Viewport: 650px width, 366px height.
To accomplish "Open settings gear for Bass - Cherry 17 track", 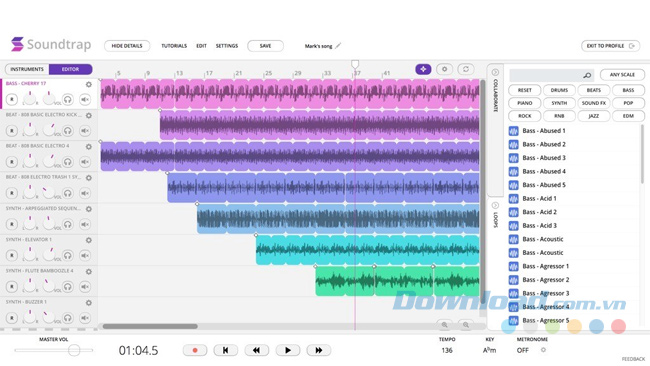I will pyautogui.click(x=89, y=84).
